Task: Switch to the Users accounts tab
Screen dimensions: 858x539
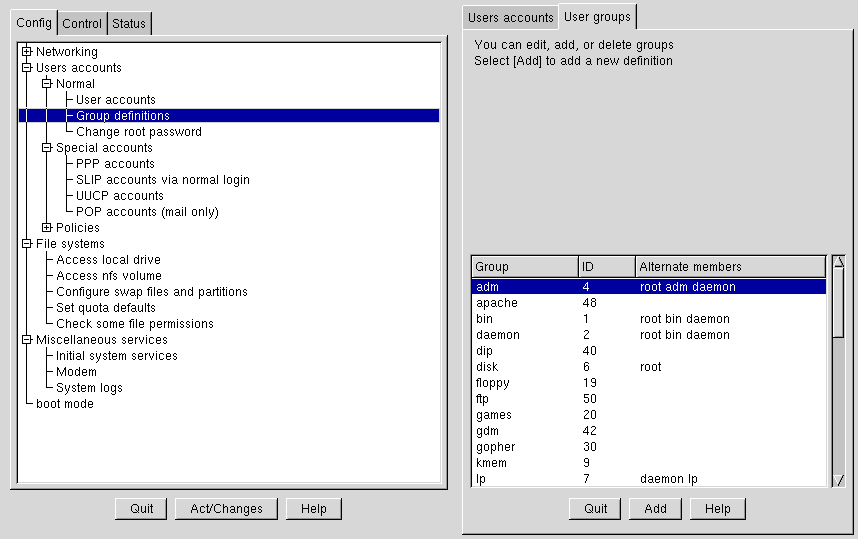Action: click(510, 18)
